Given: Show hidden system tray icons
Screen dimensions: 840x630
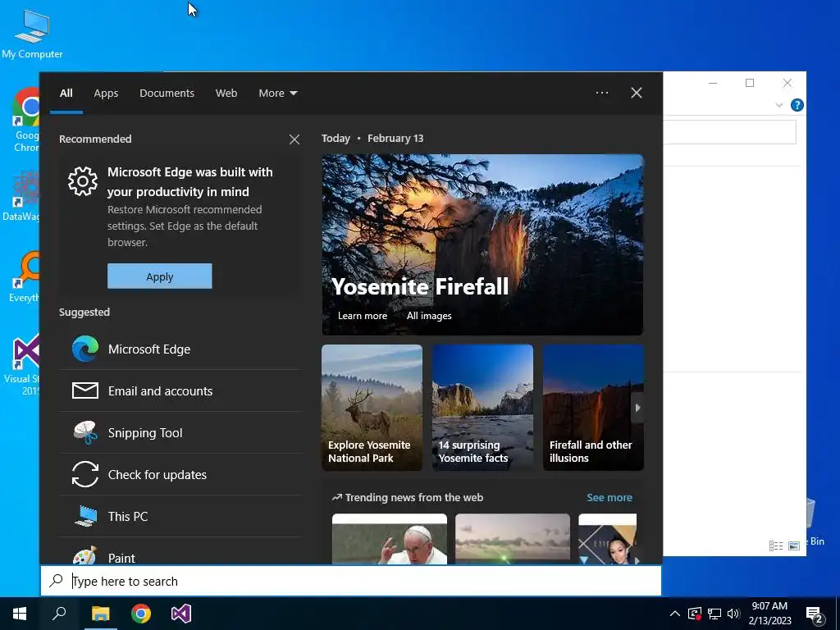Looking at the screenshot, I should (x=675, y=614).
